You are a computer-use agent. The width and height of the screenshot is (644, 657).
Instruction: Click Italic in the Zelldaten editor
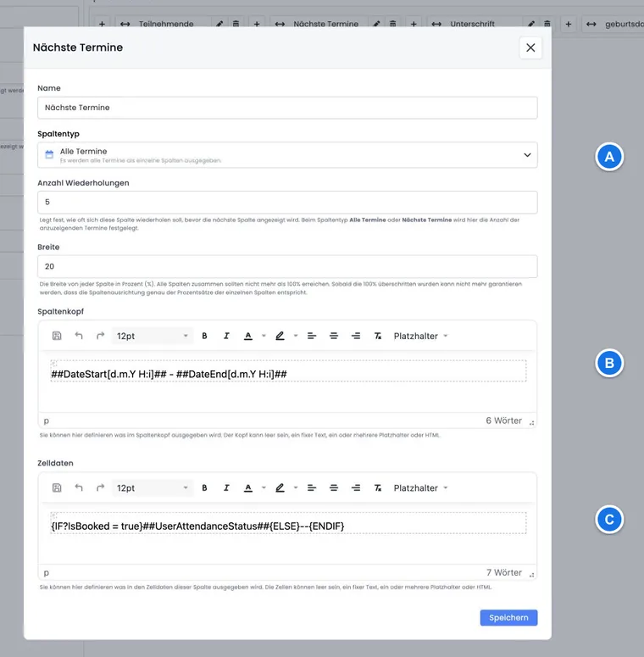(226, 487)
